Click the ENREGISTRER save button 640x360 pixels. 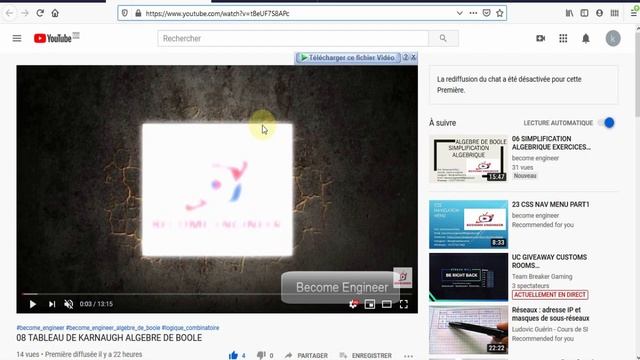[366, 356]
